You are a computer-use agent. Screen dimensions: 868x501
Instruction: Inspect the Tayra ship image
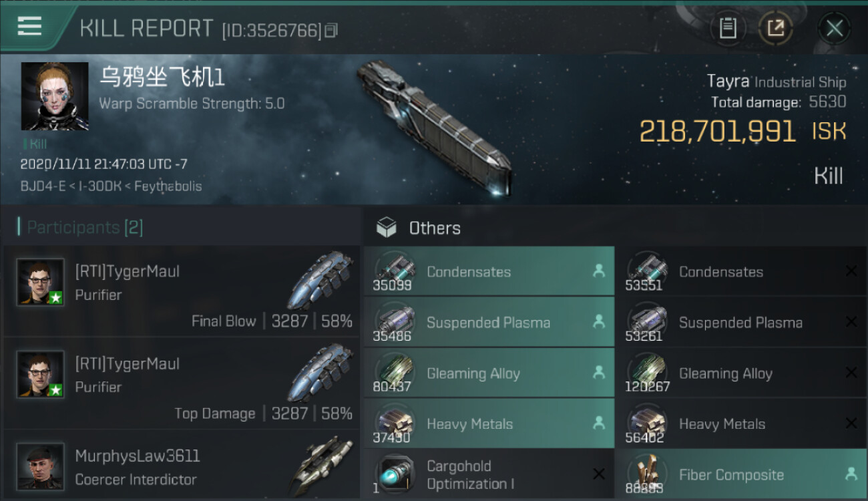pos(434,127)
